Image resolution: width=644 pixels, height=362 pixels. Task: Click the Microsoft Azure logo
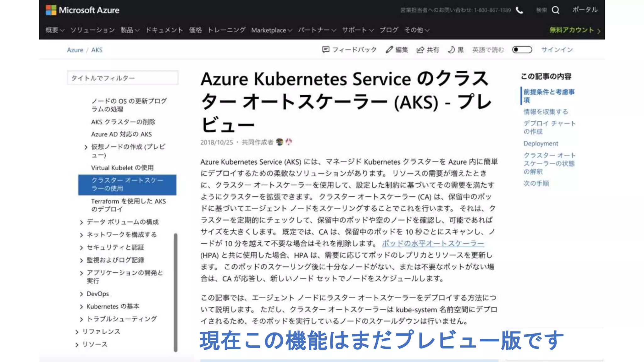pyautogui.click(x=82, y=10)
